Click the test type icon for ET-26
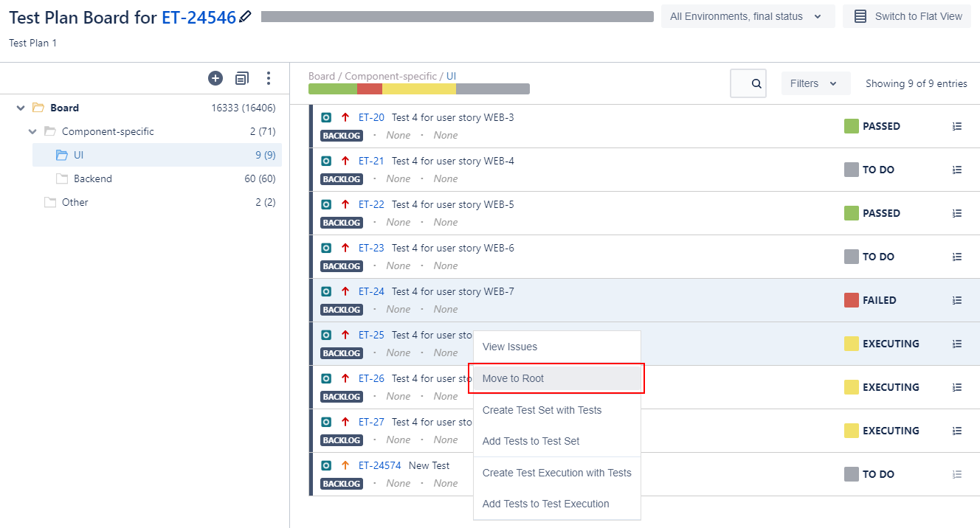 pyautogui.click(x=326, y=378)
